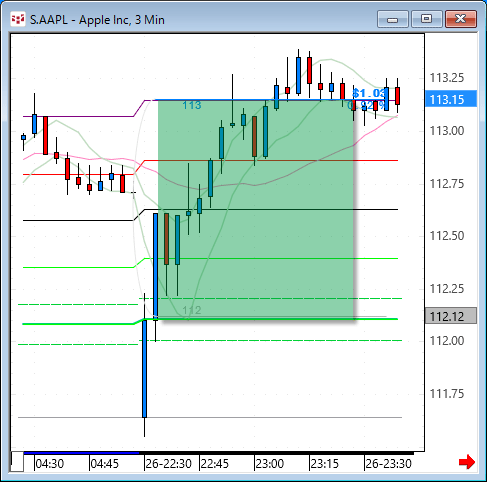Click the small white box at bottom-left corner
This screenshot has width=487, height=482.
tap(17, 461)
